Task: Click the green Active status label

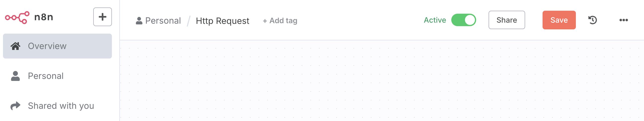Action: (x=434, y=20)
